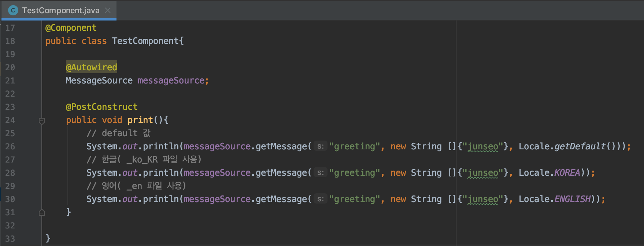Click the "s:" parameter hint on line 30
Image resolution: width=644 pixels, height=246 pixels.
pos(321,199)
